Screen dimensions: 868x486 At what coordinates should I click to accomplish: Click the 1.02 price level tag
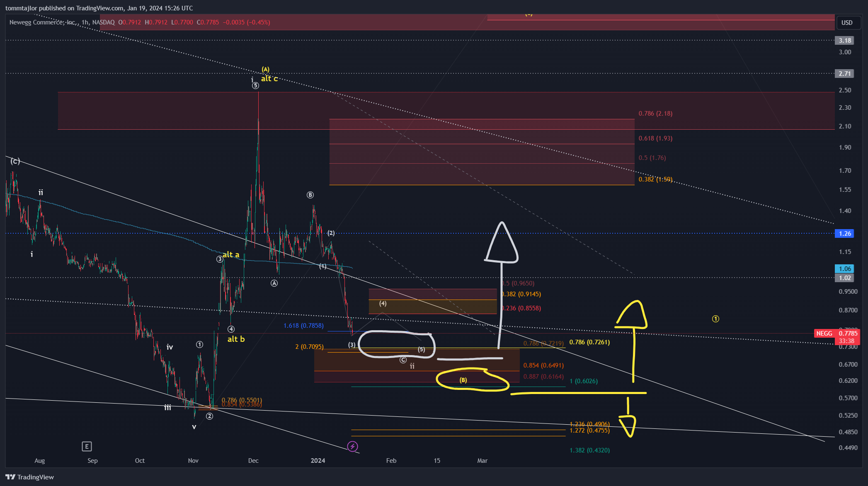pyautogui.click(x=844, y=278)
